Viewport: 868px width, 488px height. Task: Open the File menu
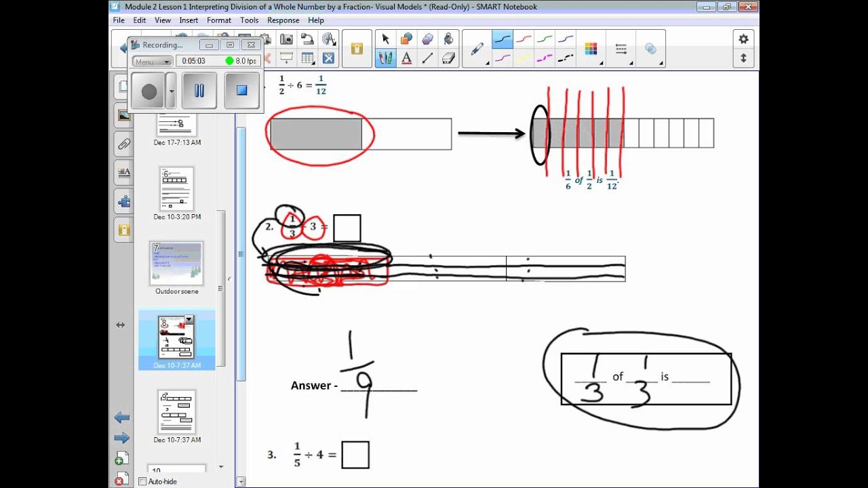[x=119, y=20]
